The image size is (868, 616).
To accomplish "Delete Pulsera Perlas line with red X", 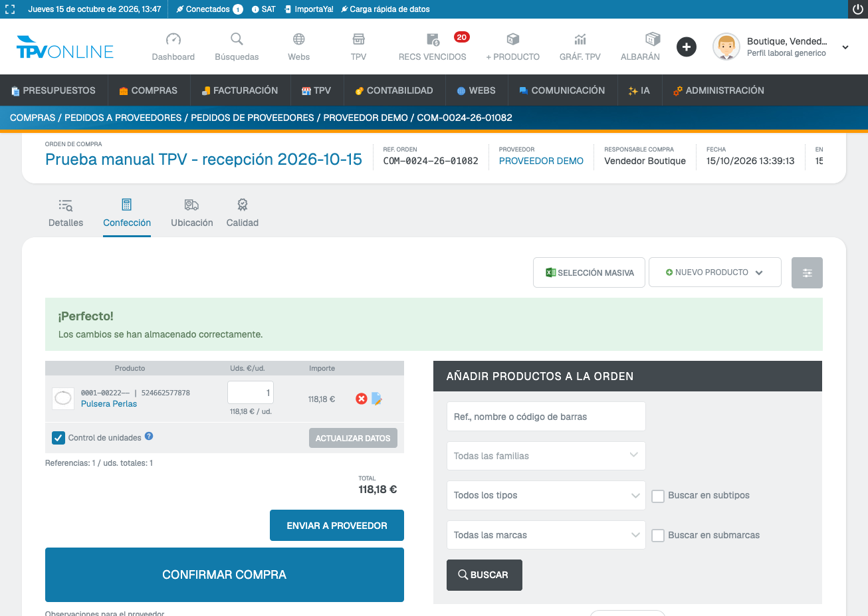I will [362, 399].
